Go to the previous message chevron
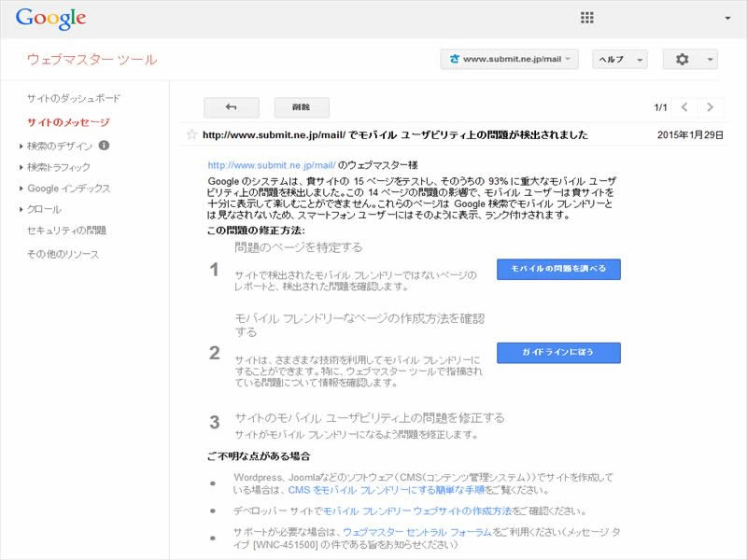The height and width of the screenshot is (560, 747). tap(684, 107)
